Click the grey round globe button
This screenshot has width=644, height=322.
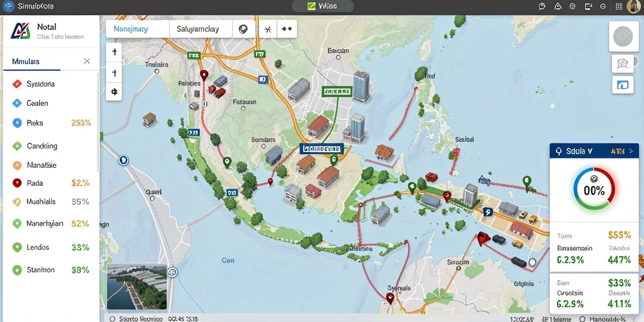tap(623, 37)
